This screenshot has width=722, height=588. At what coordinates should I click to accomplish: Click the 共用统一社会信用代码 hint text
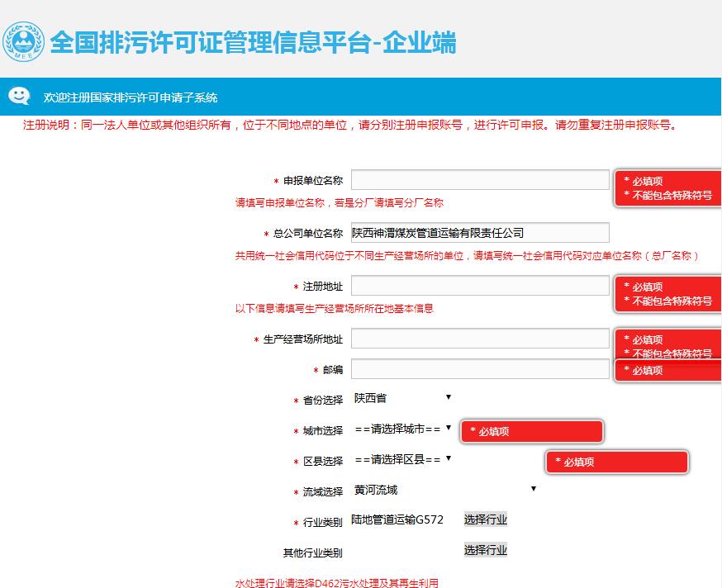click(x=467, y=255)
